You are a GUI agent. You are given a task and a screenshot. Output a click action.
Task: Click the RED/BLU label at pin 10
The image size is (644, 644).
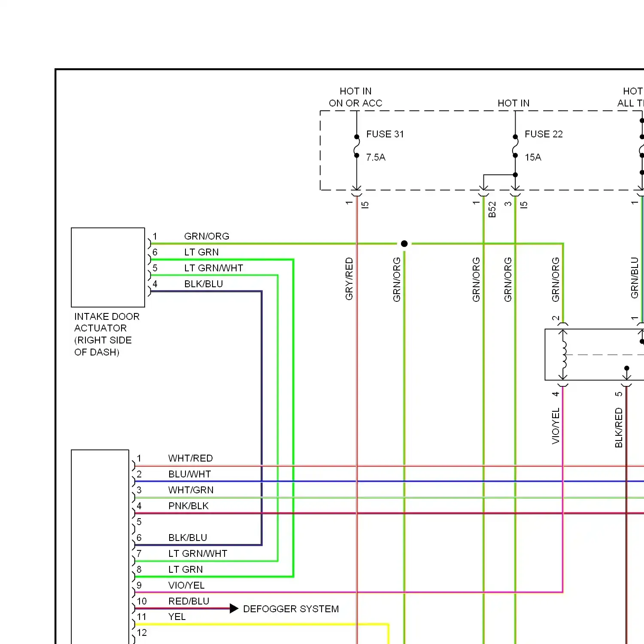click(188, 601)
